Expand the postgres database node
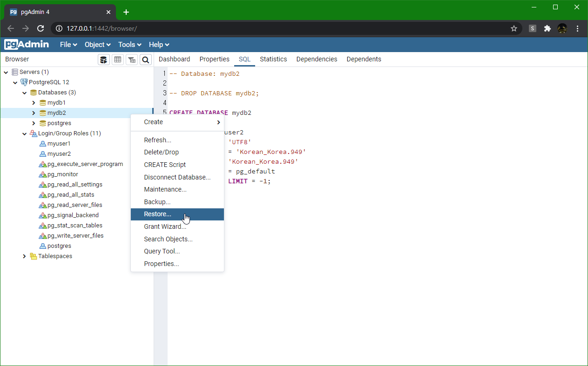The width and height of the screenshot is (588, 366). pyautogui.click(x=34, y=123)
